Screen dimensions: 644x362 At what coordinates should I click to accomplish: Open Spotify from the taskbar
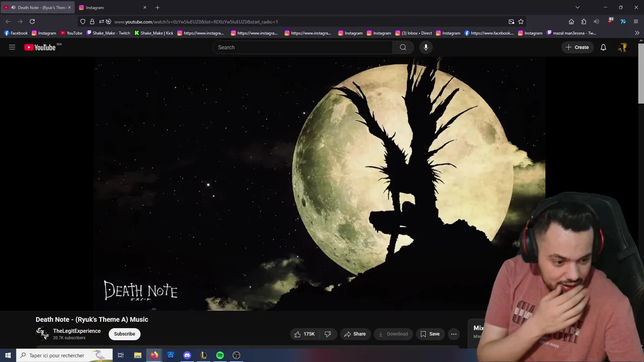click(x=220, y=355)
